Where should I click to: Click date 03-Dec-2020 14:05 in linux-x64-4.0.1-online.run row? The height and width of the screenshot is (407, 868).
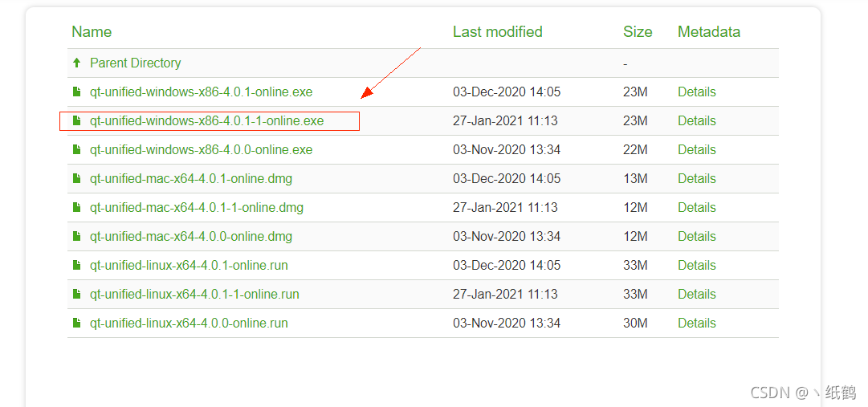507,265
